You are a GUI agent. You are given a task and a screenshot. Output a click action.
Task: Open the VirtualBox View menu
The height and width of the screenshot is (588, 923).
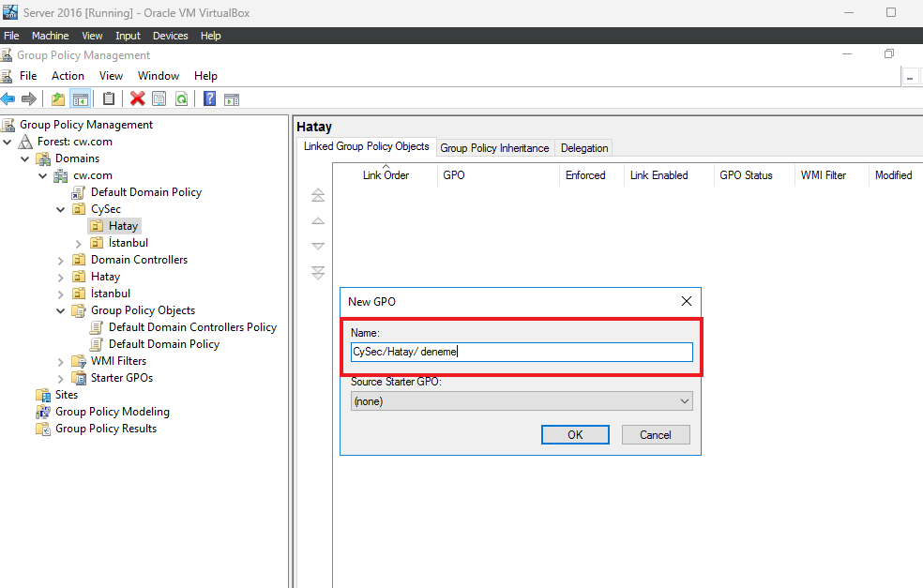[92, 36]
